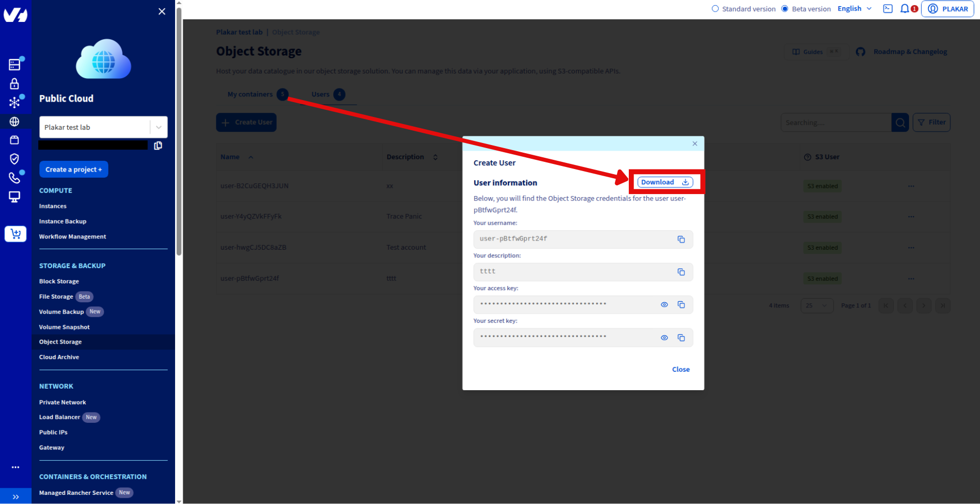Click the security shield icon in the sidebar

click(15, 158)
